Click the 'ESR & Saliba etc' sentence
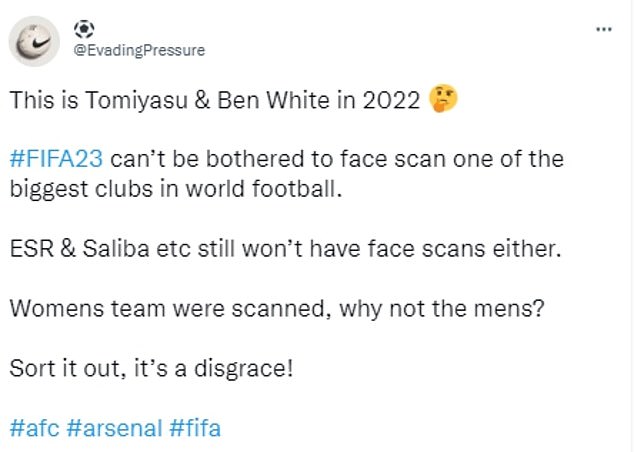The height and width of the screenshot is (452, 634). point(285,248)
